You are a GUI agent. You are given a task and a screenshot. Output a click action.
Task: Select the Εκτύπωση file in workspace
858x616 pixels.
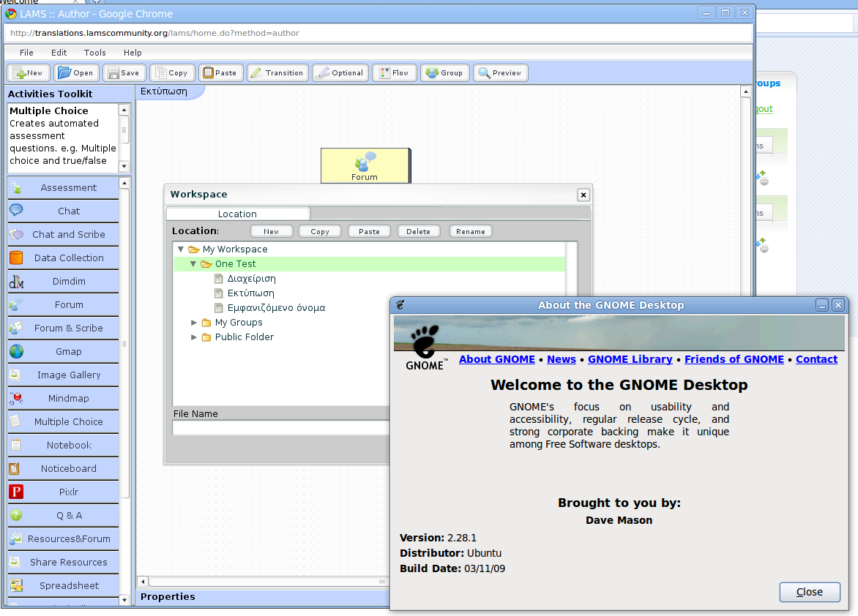click(x=250, y=293)
